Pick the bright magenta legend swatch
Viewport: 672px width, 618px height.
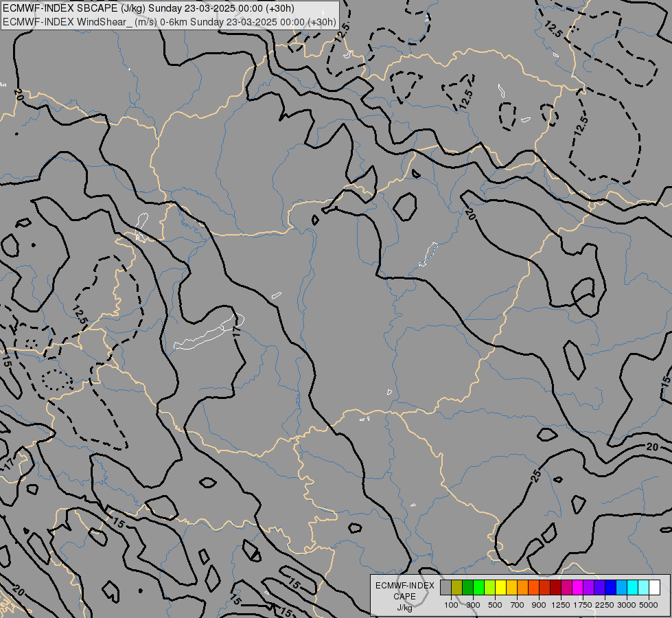577,587
